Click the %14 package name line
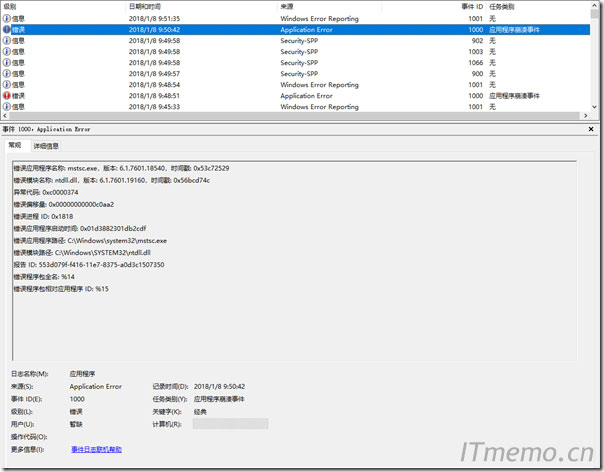This screenshot has height=472, width=604. tap(44, 277)
